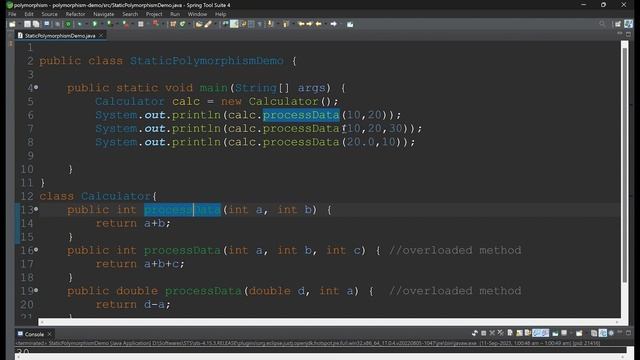The image size is (640, 360).
Task: Maximize the editor area
Action: tap(629, 34)
